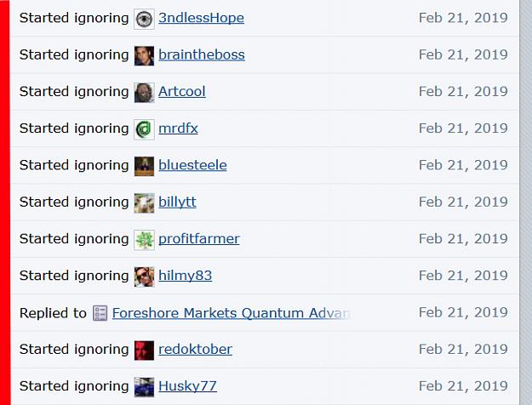This screenshot has height=405, width=532.
Task: Click the thread icon beside Foreshore Markets
Action: (x=100, y=313)
